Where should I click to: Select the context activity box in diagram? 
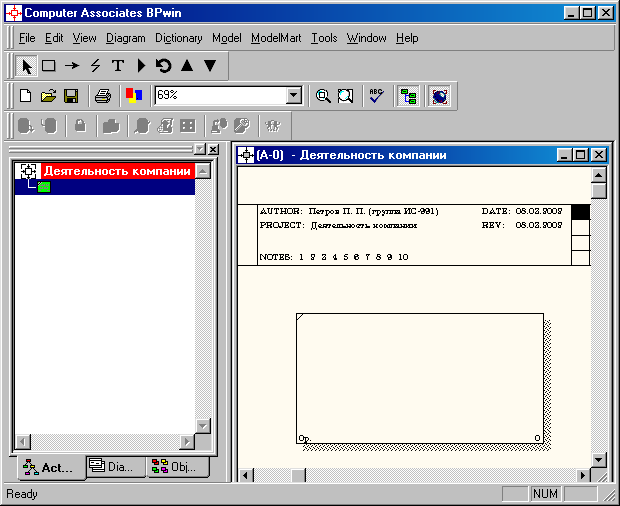[420, 378]
